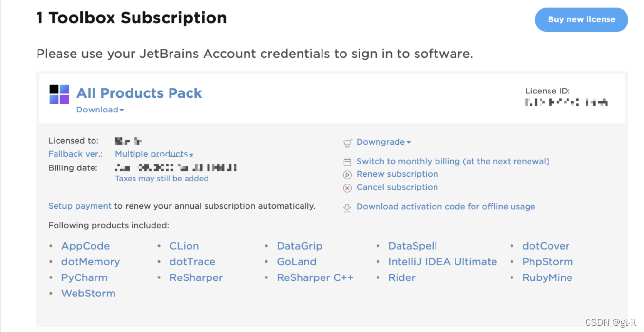
Task: Open the dotMemory product link
Action: [x=91, y=261]
